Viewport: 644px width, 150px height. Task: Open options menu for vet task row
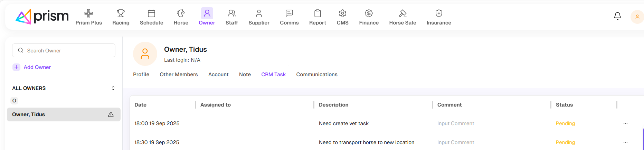point(625,123)
